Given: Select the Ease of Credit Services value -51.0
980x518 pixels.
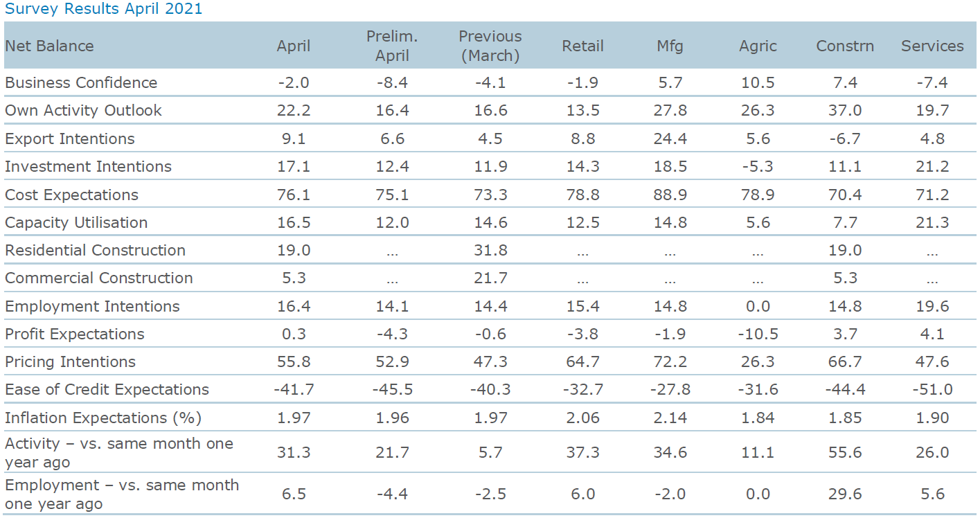Looking at the screenshot, I should point(932,390).
